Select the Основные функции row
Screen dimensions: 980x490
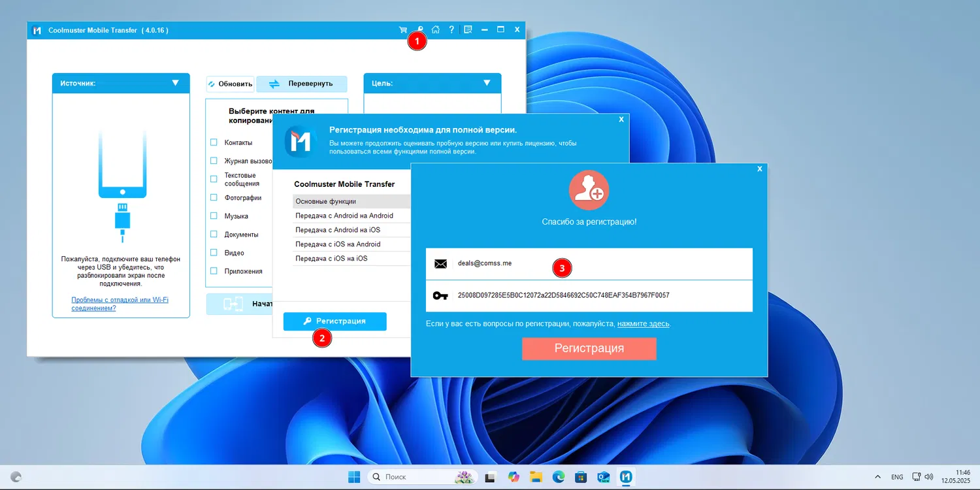pos(351,201)
